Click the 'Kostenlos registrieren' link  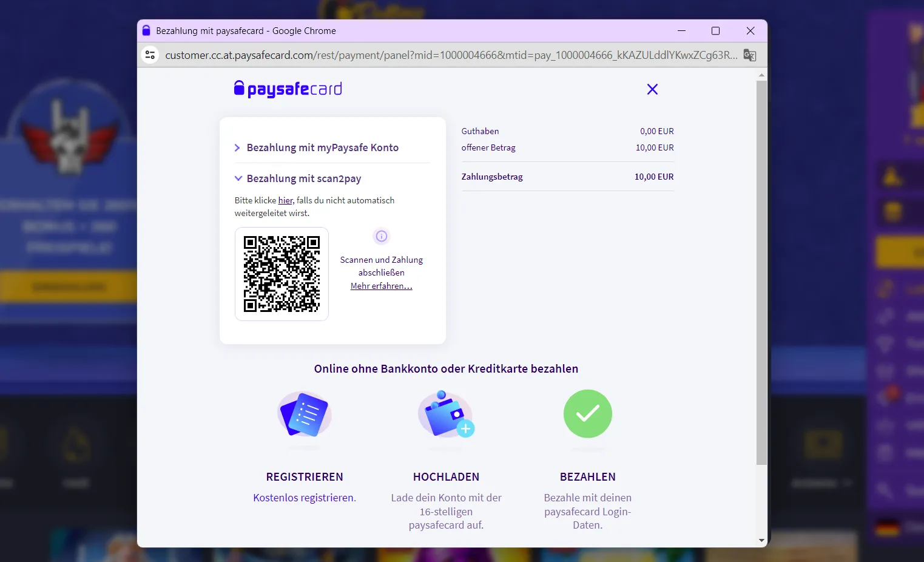point(304,497)
